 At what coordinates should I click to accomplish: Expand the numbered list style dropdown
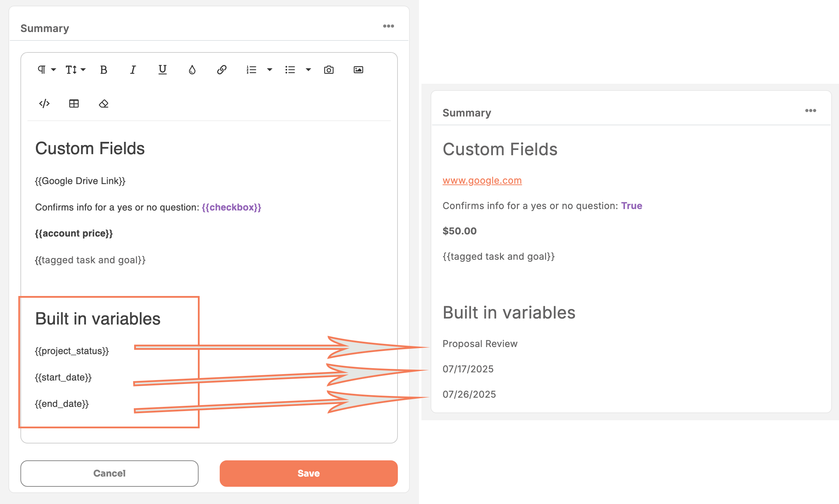[270, 70]
